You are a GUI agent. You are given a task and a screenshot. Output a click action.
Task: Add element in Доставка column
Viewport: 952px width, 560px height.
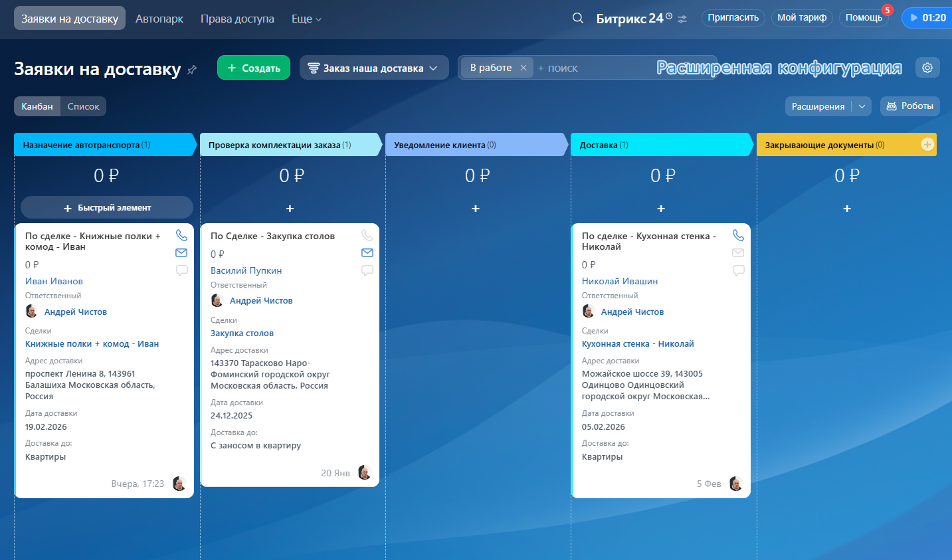(x=661, y=209)
